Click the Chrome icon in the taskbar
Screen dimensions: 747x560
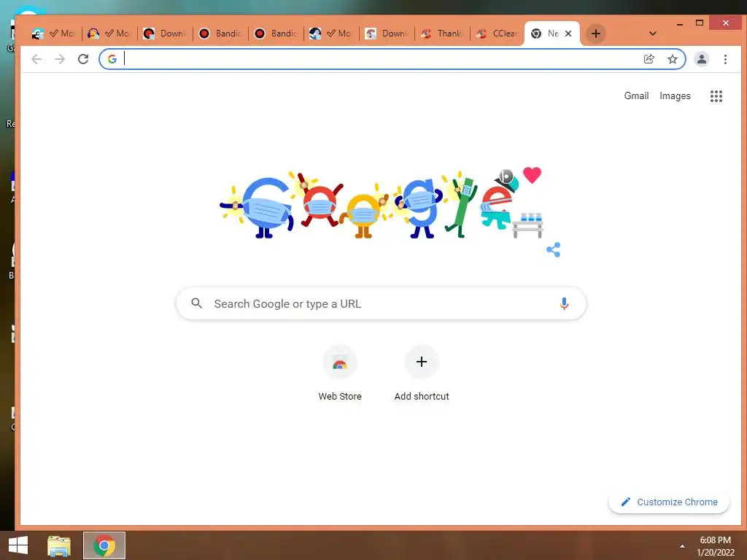104,545
